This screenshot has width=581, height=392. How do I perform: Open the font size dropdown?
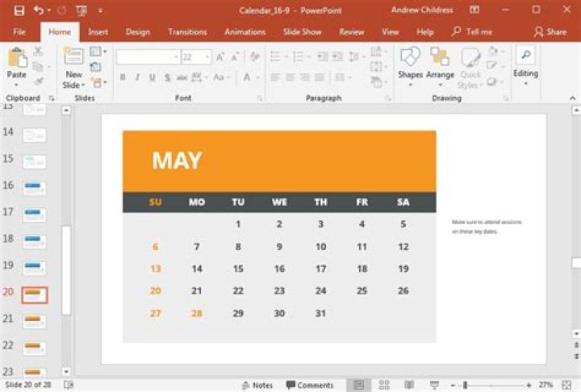[207, 56]
